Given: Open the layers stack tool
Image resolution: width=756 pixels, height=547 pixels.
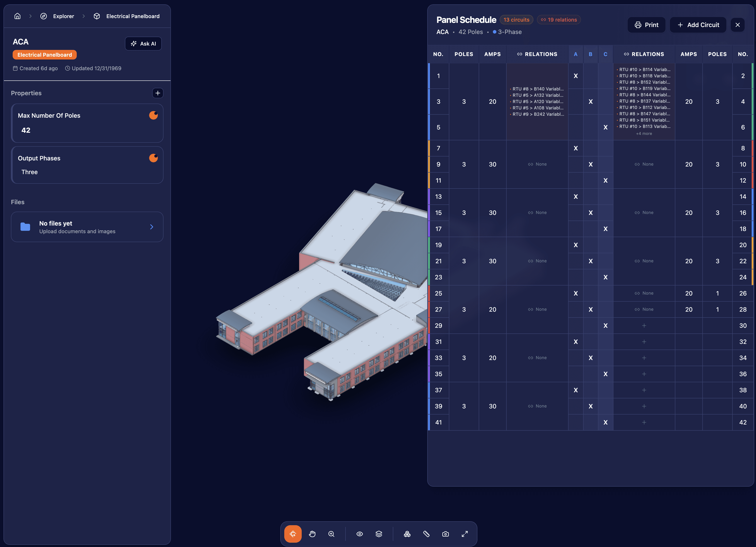Looking at the screenshot, I should [379, 534].
